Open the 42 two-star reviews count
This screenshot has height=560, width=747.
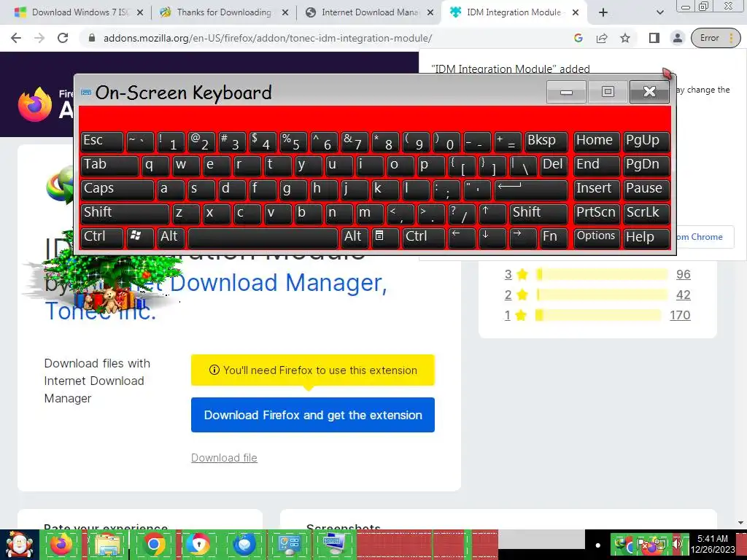pyautogui.click(x=683, y=295)
